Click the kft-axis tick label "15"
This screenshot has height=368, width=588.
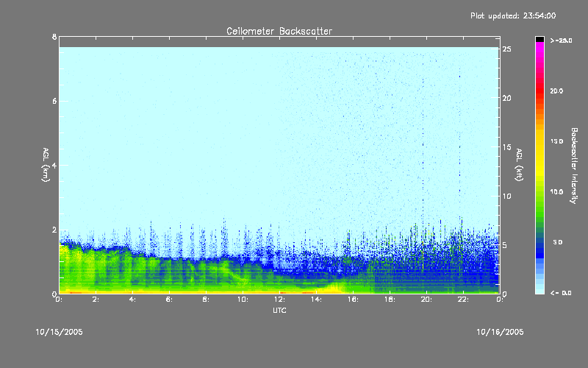coord(506,147)
